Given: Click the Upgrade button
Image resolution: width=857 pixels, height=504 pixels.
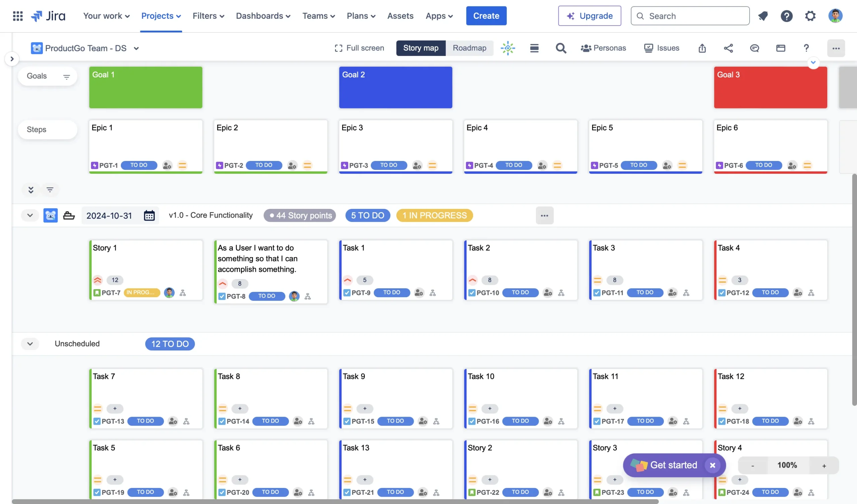Looking at the screenshot, I should [590, 16].
